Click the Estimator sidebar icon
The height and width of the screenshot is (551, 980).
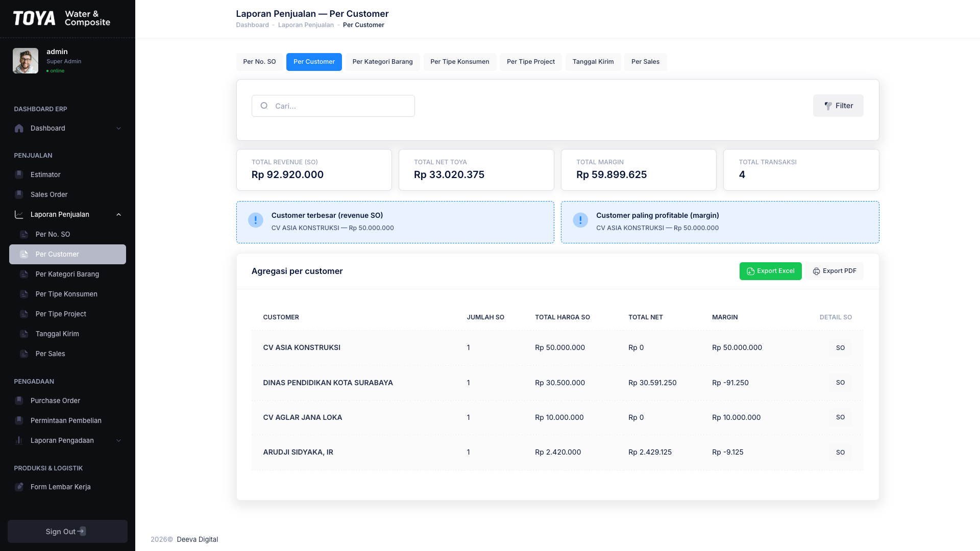19,174
